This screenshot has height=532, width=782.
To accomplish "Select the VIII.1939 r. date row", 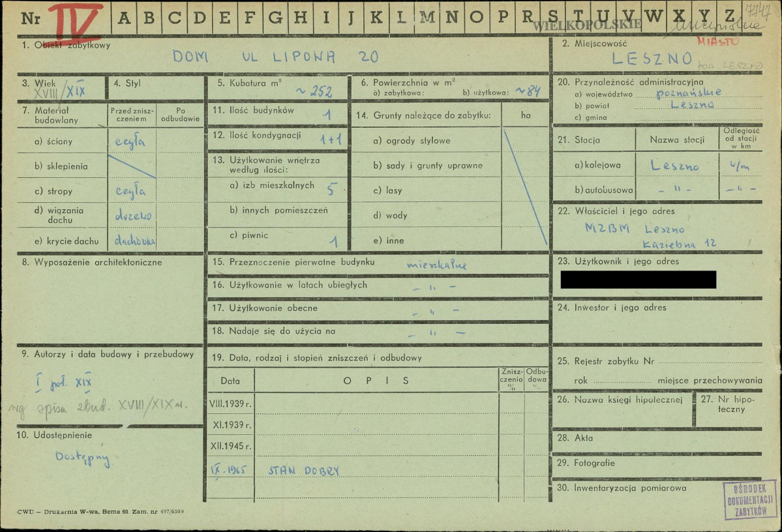I will pyautogui.click(x=230, y=403).
